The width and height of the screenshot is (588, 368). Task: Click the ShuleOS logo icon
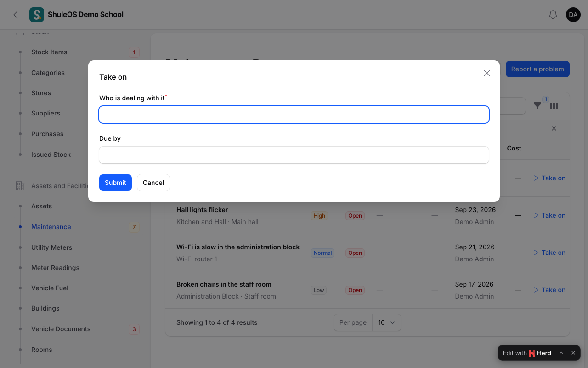37,15
